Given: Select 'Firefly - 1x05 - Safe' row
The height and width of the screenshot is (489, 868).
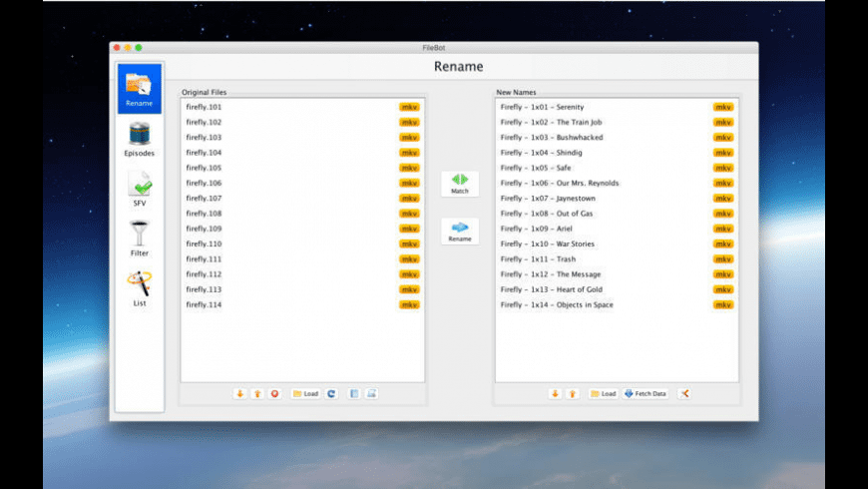Looking at the screenshot, I should (617, 168).
